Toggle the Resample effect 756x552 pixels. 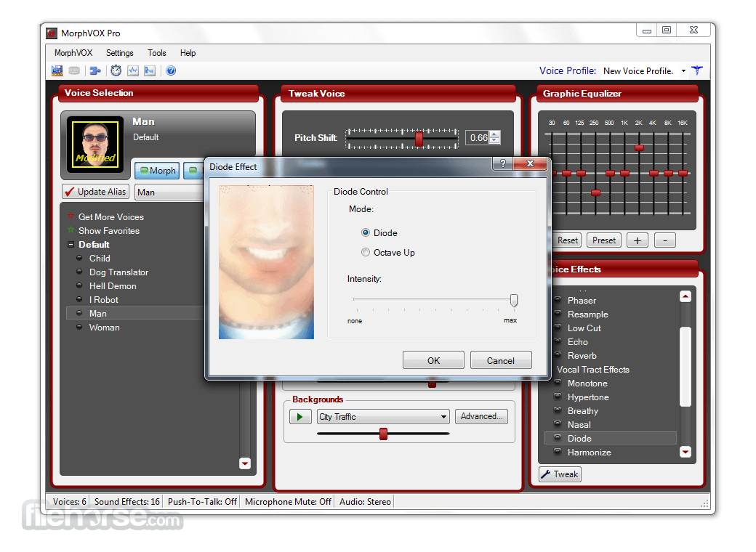558,314
